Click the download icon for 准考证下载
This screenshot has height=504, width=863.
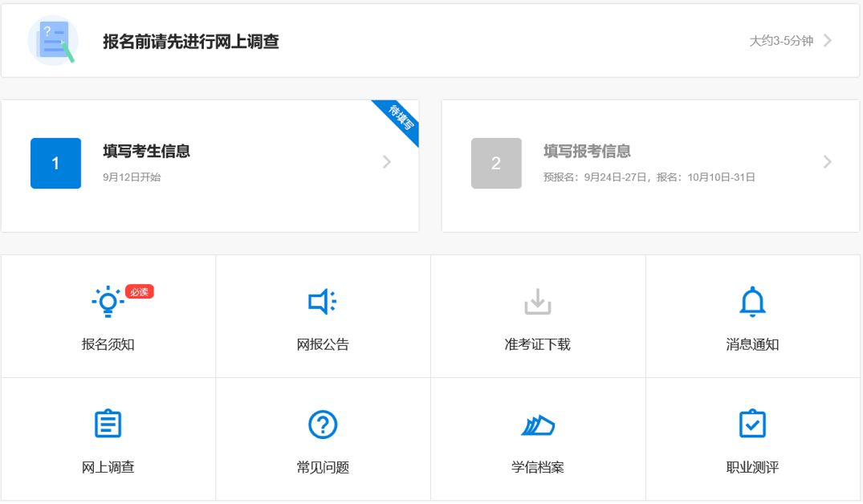point(537,302)
